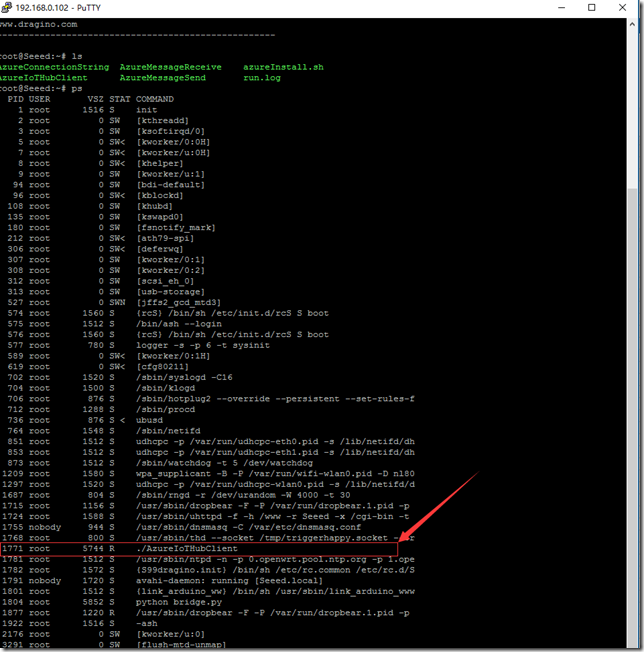This screenshot has height=652, width=644.
Task: Click the scrollbar up arrow
Action: (x=632, y=24)
